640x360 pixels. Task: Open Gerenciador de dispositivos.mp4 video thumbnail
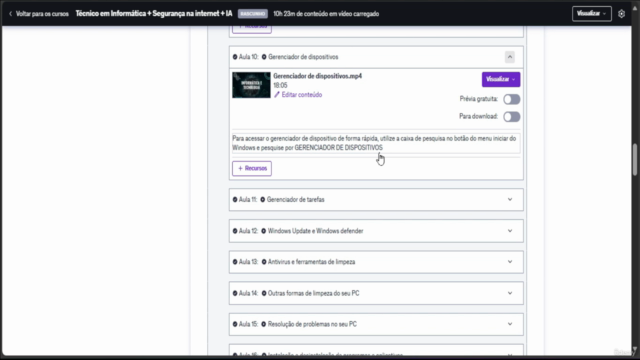click(251, 85)
